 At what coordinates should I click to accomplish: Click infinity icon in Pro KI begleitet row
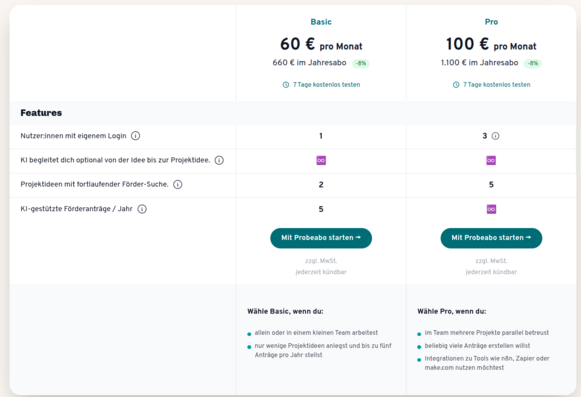(x=491, y=160)
